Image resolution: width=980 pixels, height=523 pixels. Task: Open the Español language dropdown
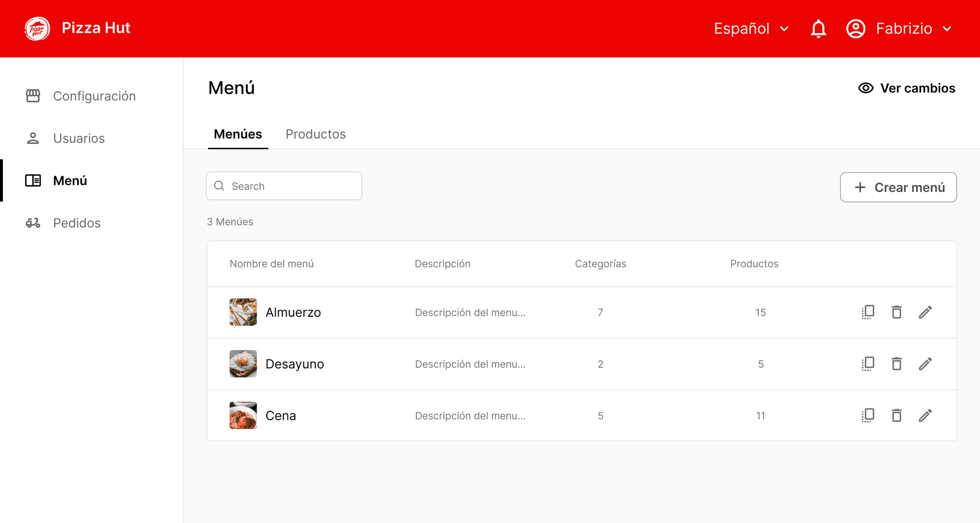pyautogui.click(x=751, y=29)
